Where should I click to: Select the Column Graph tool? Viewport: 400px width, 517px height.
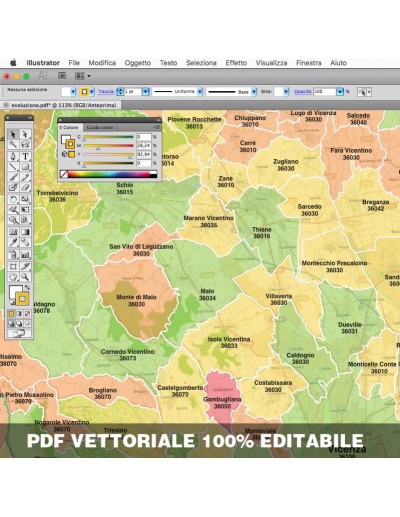[25, 255]
